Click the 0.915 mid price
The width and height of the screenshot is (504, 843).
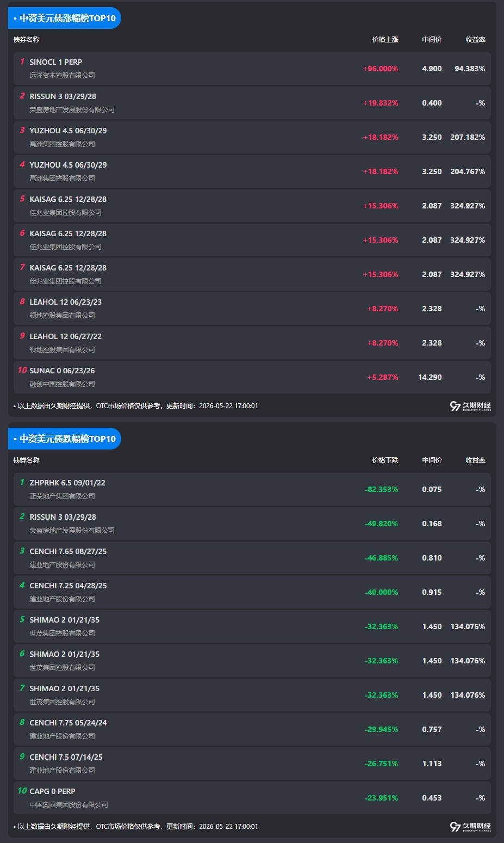tap(432, 593)
